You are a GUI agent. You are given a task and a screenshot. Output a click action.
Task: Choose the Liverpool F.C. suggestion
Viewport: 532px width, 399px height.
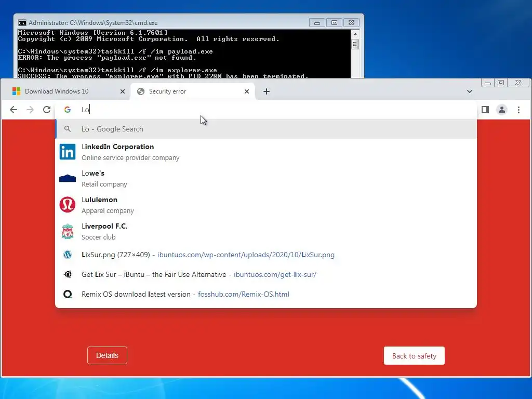(266, 231)
